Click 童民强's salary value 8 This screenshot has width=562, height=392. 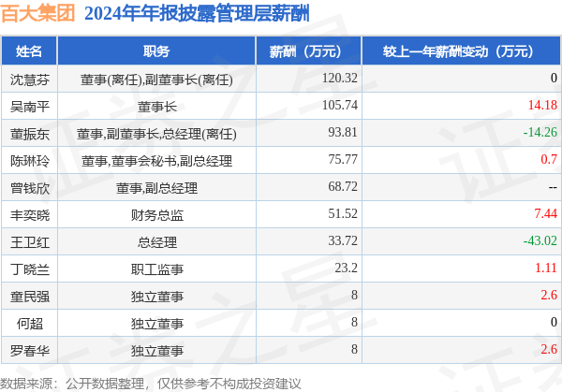[354, 295]
